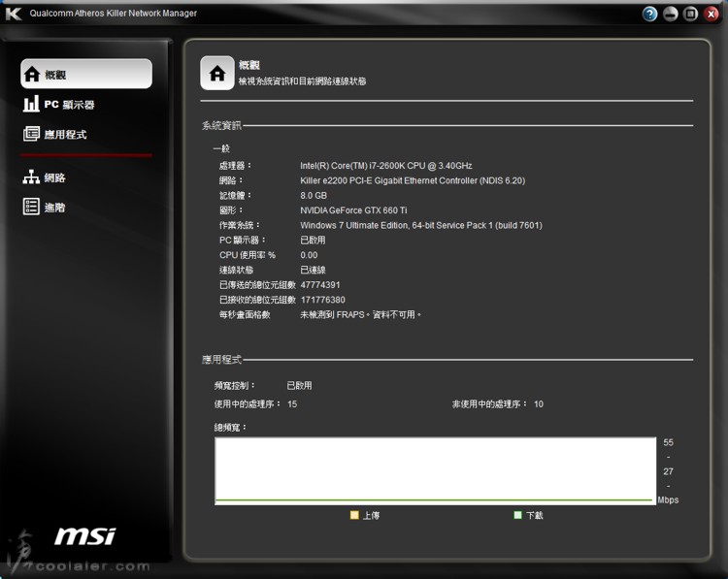728x579 pixels.
Task: Close the Killer Network Manager window
Action: [x=711, y=14]
